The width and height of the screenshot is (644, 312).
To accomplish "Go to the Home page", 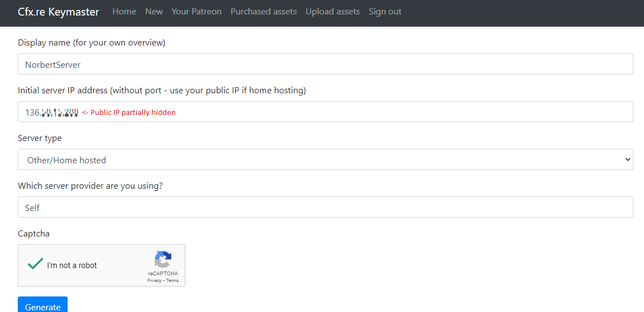I will 124,12.
